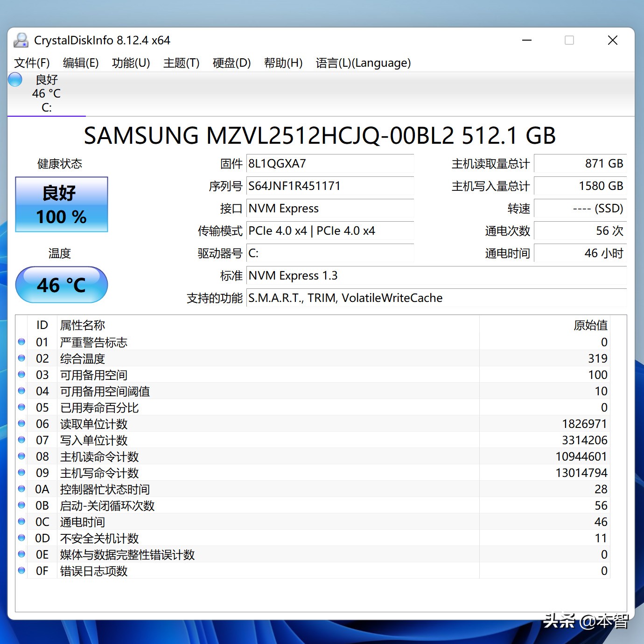Viewport: 644px width, 644px height.
Task: Select the 良好 46 °C C: drive tab
Action: click(x=47, y=94)
